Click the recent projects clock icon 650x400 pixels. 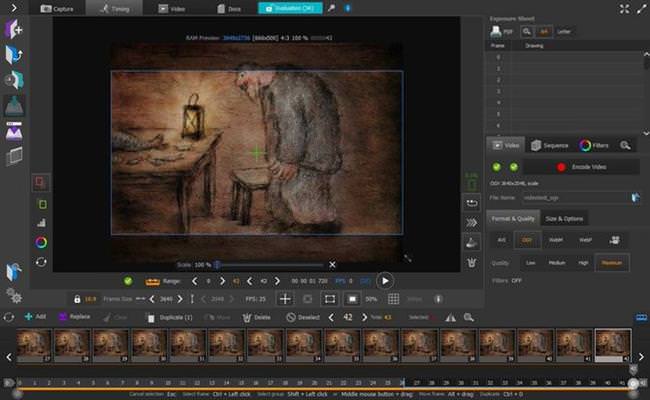14,80
